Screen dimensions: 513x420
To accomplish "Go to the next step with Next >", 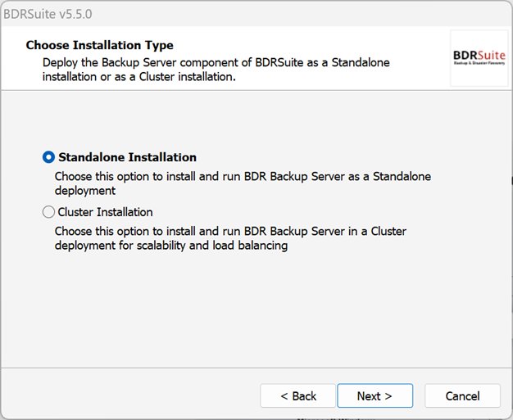I will click(375, 395).
